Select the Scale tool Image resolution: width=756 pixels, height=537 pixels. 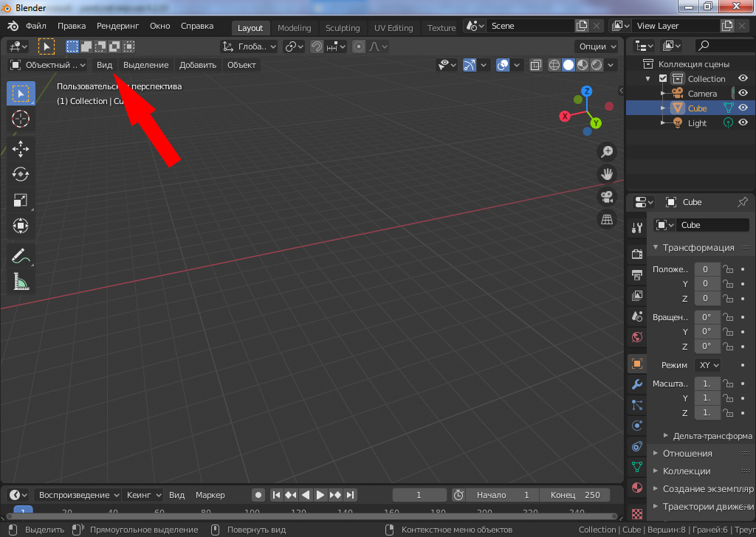[x=21, y=200]
